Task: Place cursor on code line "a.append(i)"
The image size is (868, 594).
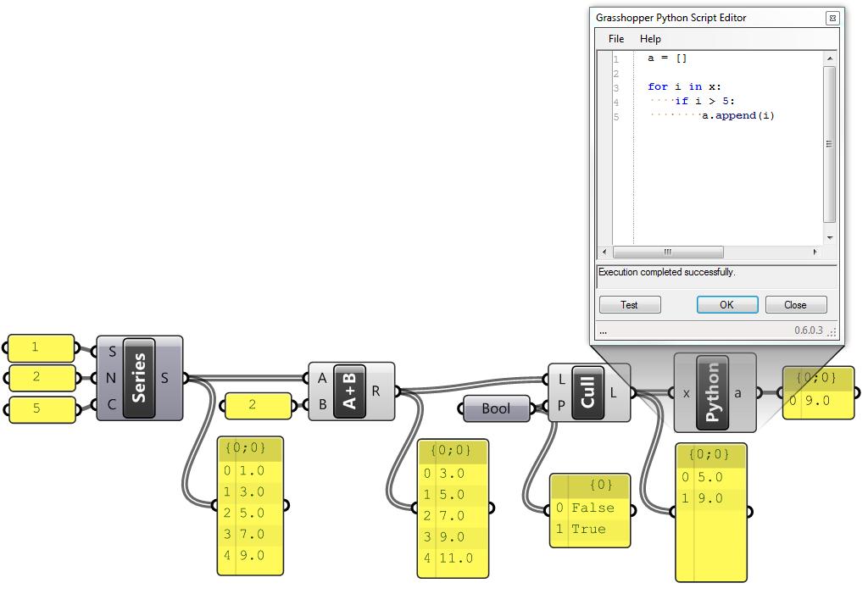Action: [x=738, y=116]
